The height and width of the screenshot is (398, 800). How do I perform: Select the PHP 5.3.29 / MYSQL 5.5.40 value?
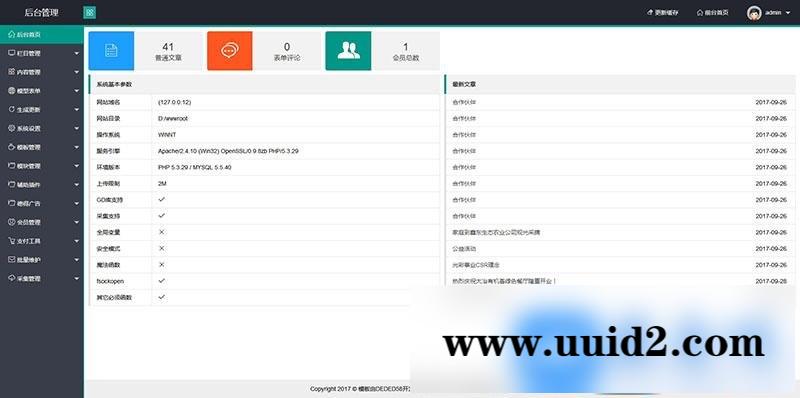pos(194,167)
